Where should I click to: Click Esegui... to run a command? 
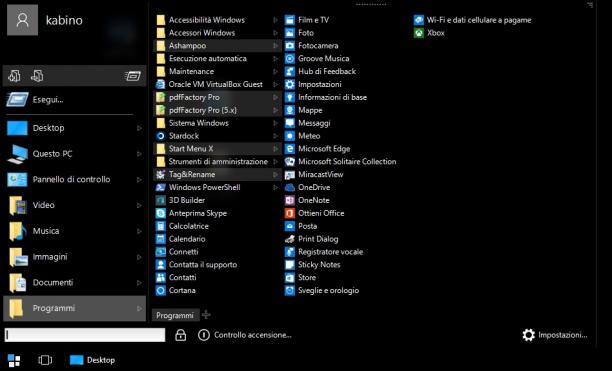pos(74,100)
